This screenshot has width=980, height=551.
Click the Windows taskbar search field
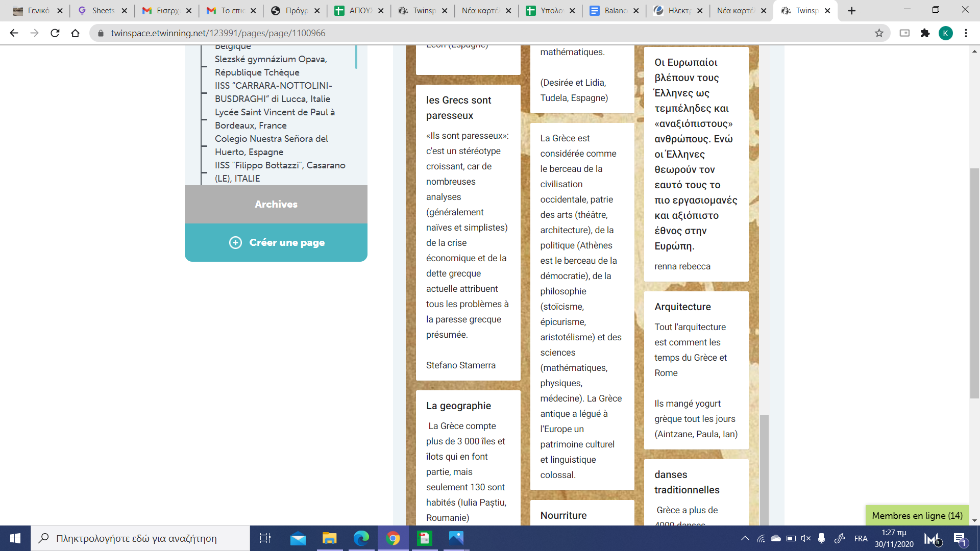pos(140,538)
